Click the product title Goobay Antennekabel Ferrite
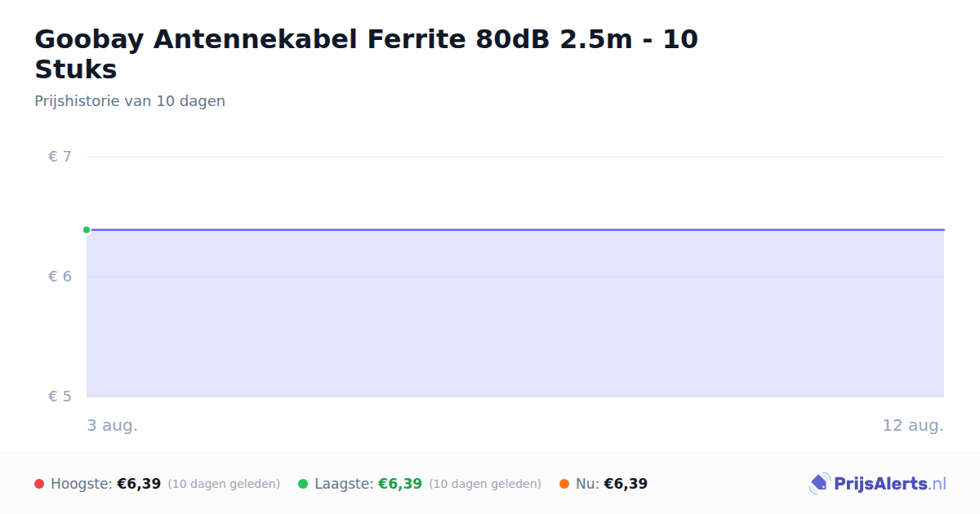This screenshot has width=980, height=514. 366,54
